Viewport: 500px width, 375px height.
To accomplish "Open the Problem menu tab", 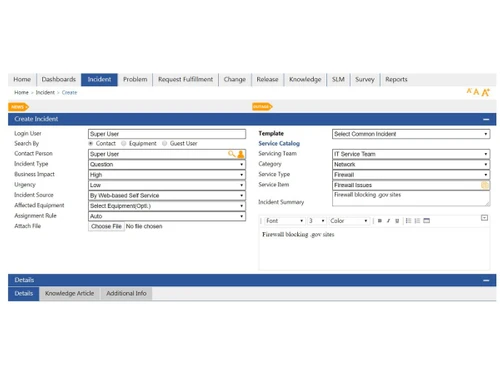I will tap(135, 80).
